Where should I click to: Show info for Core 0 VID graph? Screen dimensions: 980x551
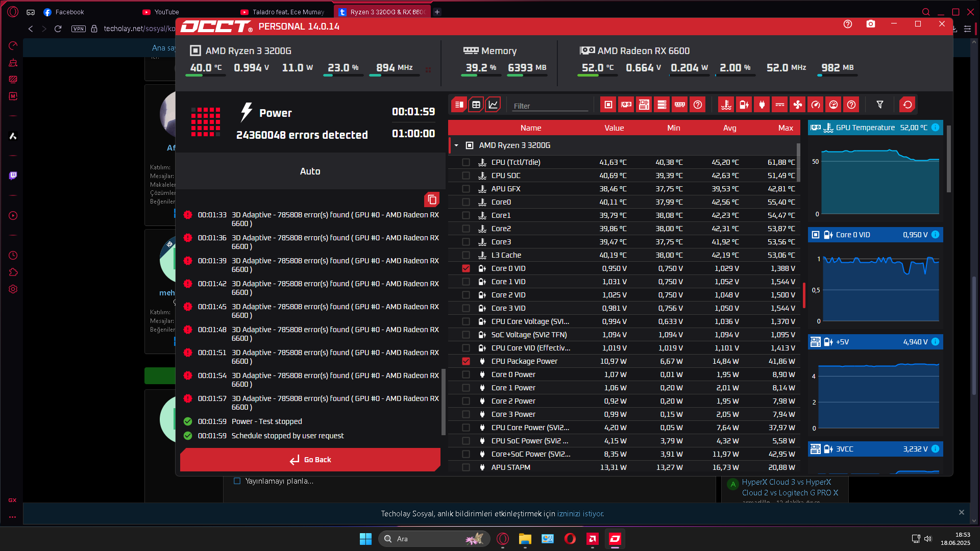[x=935, y=235]
